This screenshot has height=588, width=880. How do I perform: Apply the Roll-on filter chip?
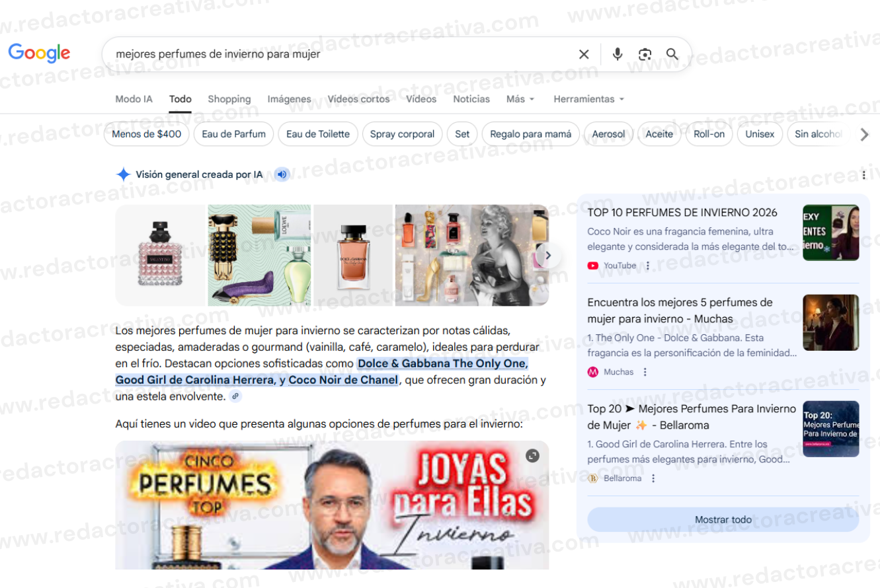[709, 134]
